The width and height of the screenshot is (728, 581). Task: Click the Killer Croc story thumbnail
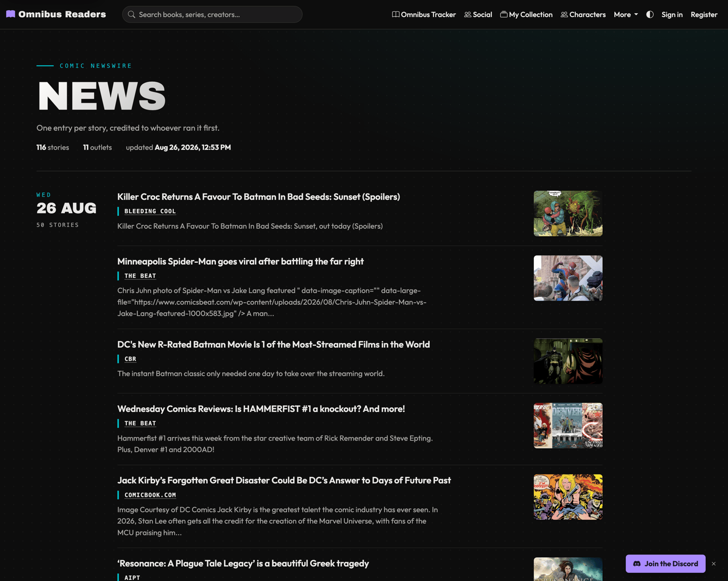pos(568,213)
